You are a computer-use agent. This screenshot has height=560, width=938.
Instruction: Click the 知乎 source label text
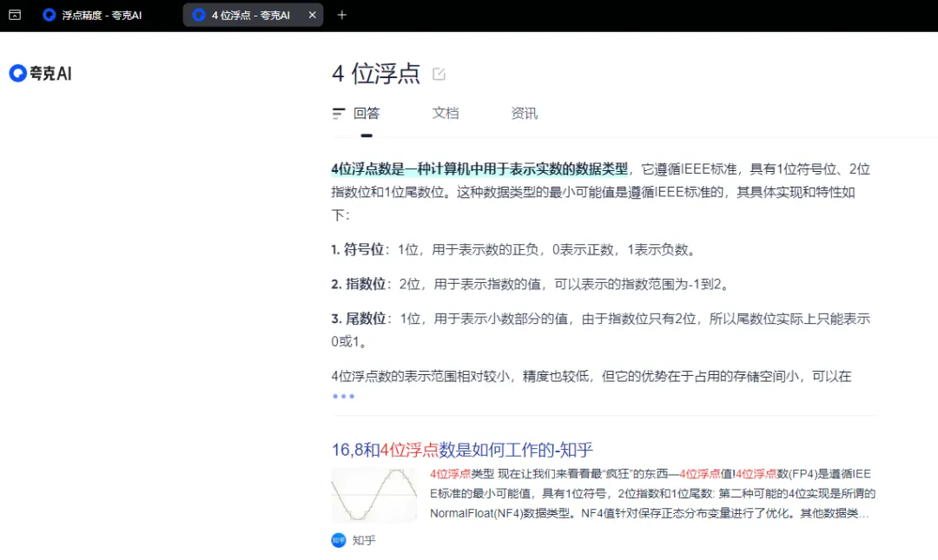point(364,540)
